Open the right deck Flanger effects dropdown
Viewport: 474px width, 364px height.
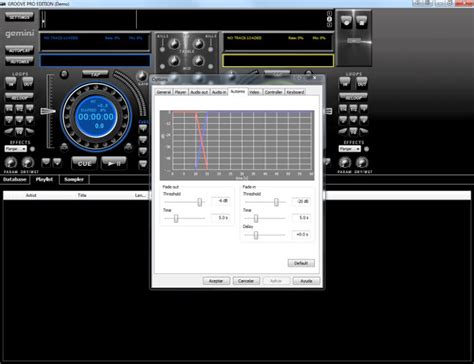pyautogui.click(x=349, y=149)
